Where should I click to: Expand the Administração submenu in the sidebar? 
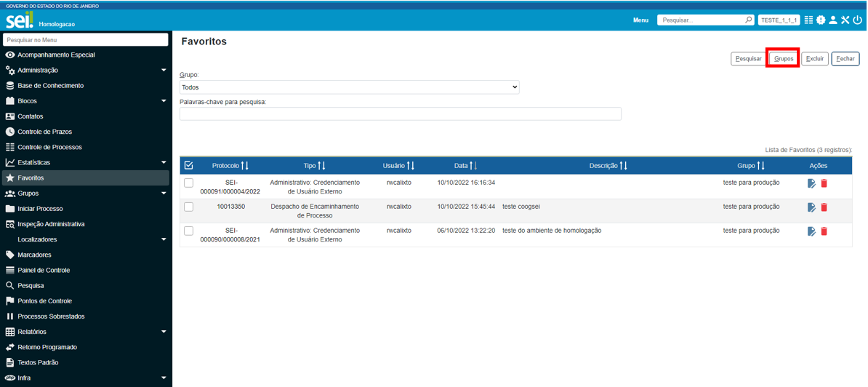164,71
